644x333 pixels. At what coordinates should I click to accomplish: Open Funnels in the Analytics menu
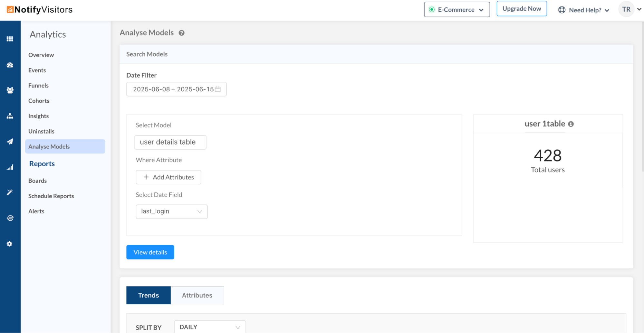(38, 86)
